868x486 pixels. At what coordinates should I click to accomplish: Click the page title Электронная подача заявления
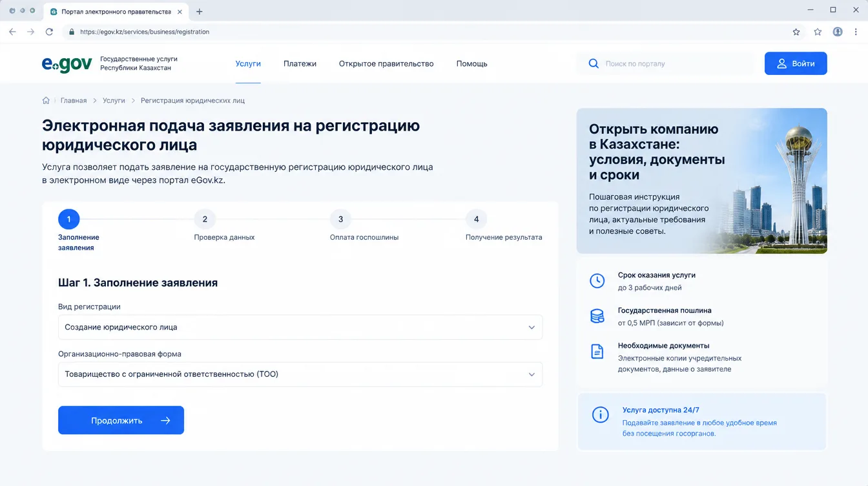[231, 135]
